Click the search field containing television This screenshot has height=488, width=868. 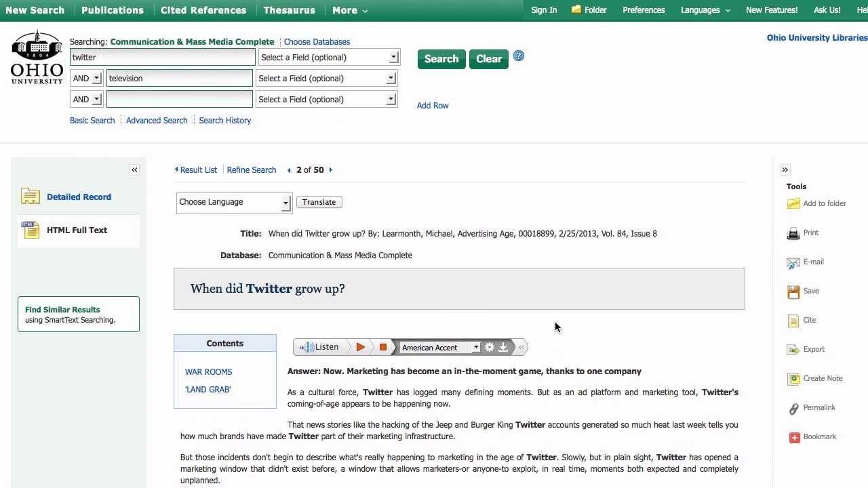coord(180,79)
